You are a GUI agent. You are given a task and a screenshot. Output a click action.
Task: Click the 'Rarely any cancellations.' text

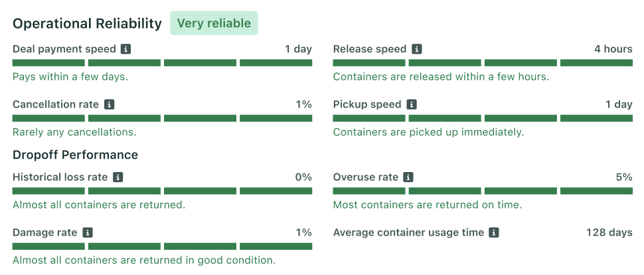74,132
